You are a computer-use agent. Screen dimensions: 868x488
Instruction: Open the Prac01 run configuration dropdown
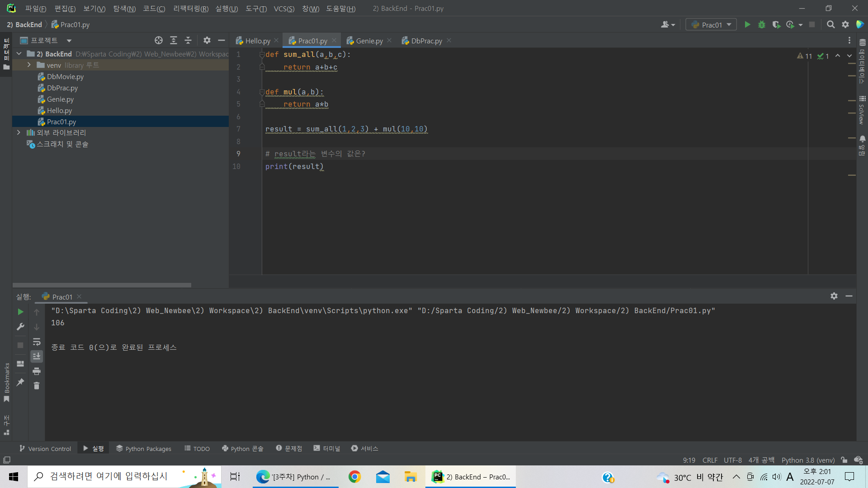(711, 25)
